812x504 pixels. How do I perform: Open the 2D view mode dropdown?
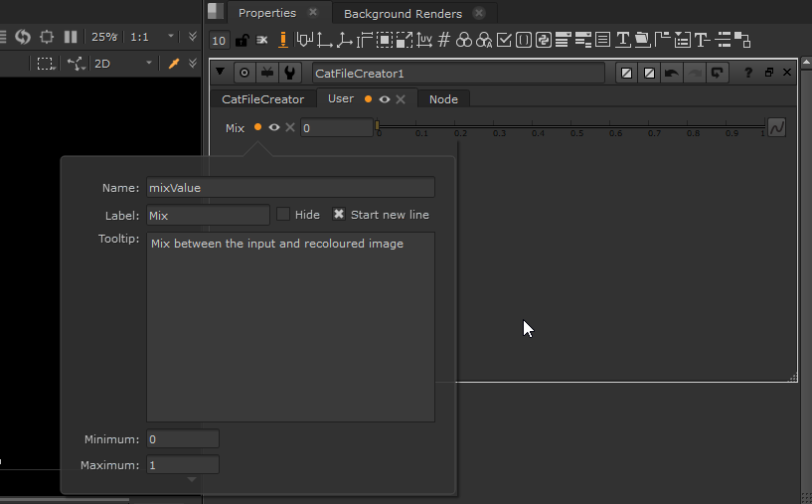(121, 63)
